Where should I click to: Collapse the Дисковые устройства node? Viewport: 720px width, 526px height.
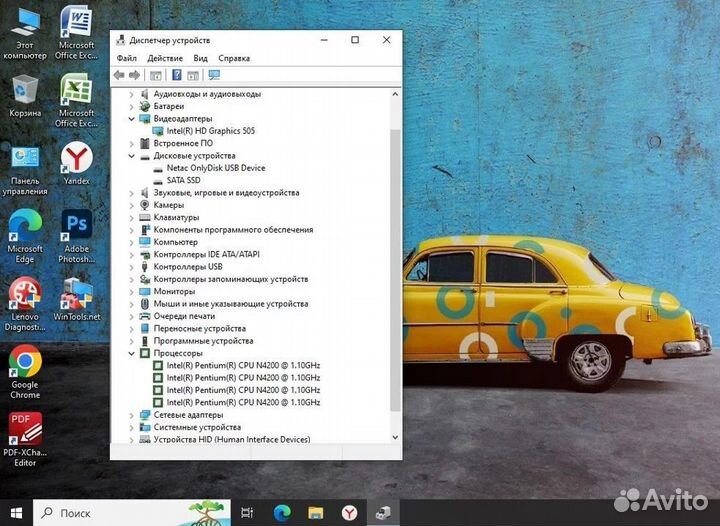point(131,156)
